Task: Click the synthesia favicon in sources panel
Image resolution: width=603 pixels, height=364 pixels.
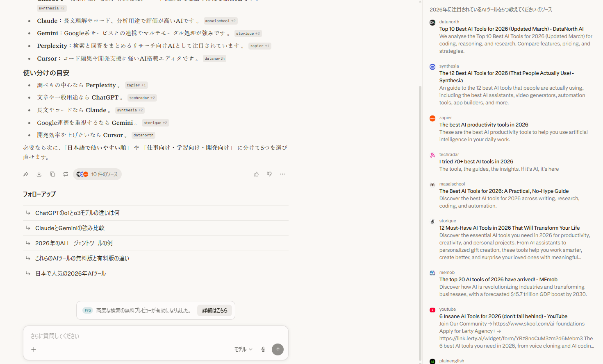Action: 432,67
